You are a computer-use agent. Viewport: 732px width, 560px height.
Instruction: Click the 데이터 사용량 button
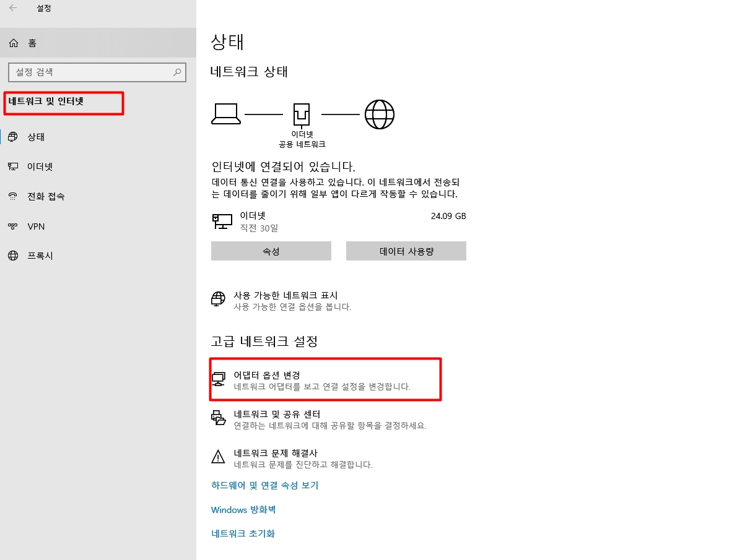(x=406, y=251)
